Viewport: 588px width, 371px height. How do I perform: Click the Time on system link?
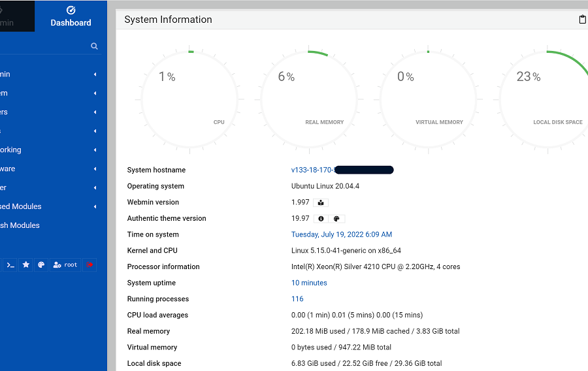tap(341, 234)
